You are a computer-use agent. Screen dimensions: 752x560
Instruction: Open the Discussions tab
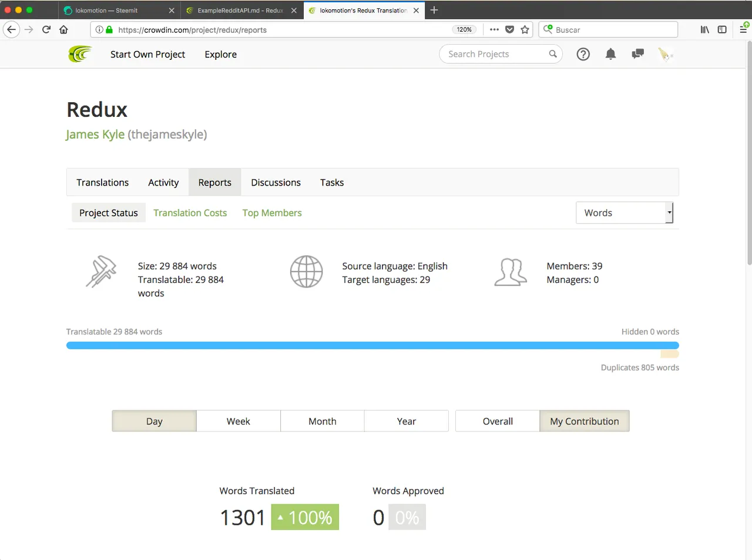[276, 183]
